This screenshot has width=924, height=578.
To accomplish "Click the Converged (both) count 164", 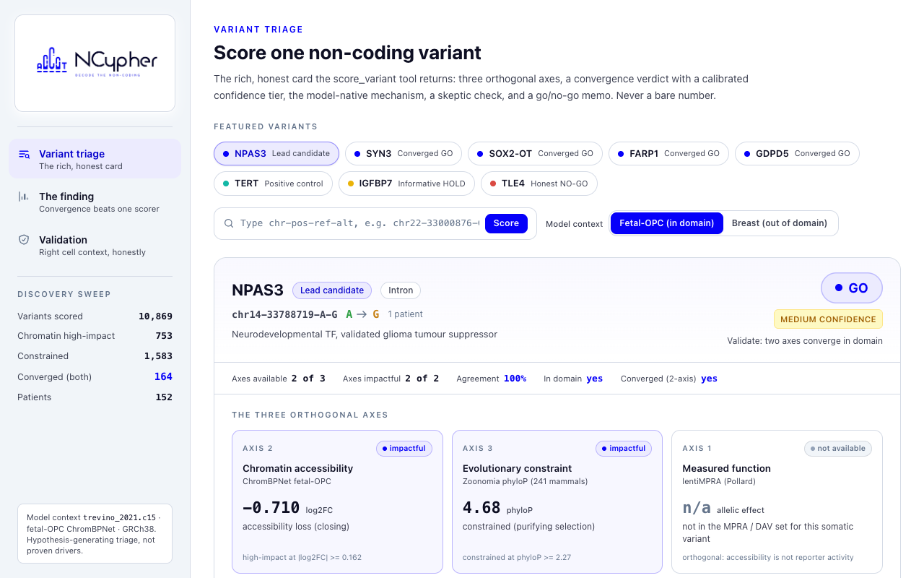I will 163,376.
